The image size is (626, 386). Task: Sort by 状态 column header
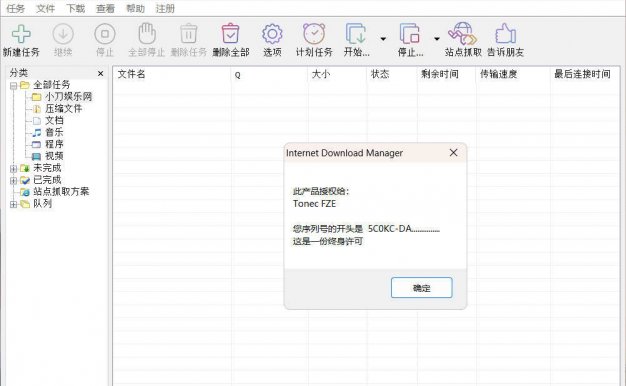tap(392, 75)
